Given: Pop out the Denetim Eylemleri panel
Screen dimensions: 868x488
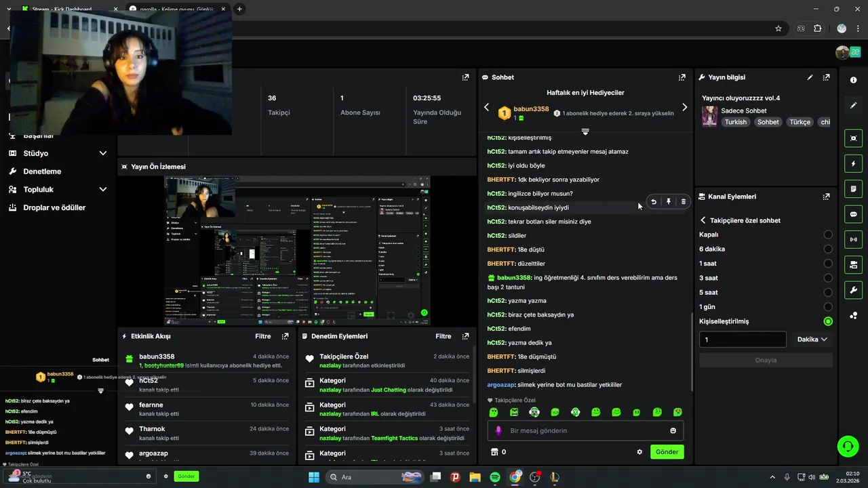Looking at the screenshot, I should click(x=465, y=336).
